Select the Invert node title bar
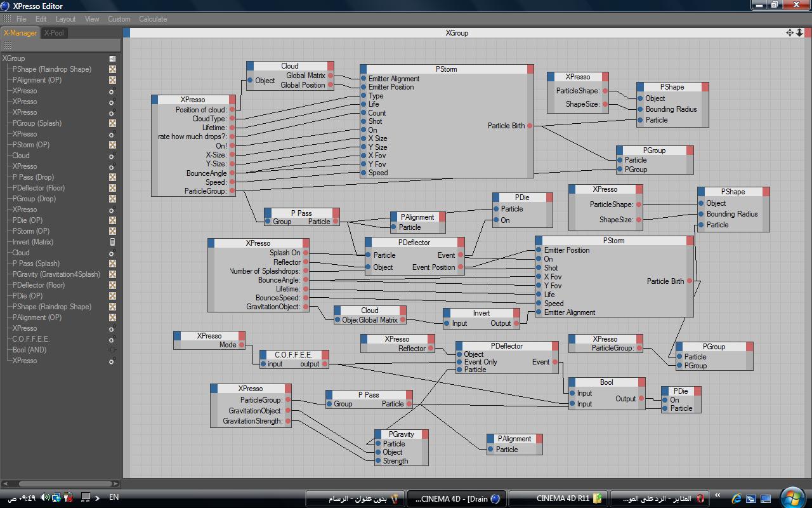The width and height of the screenshot is (812, 508). click(481, 313)
